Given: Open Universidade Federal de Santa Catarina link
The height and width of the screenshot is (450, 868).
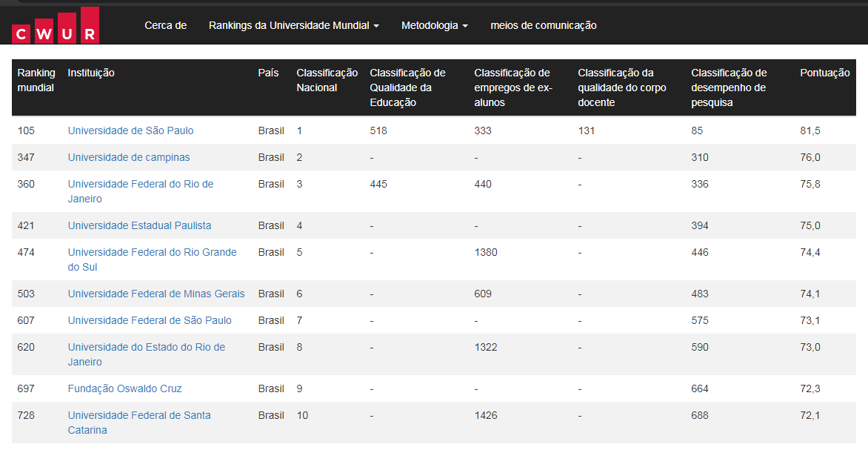Looking at the screenshot, I should pos(139,415).
